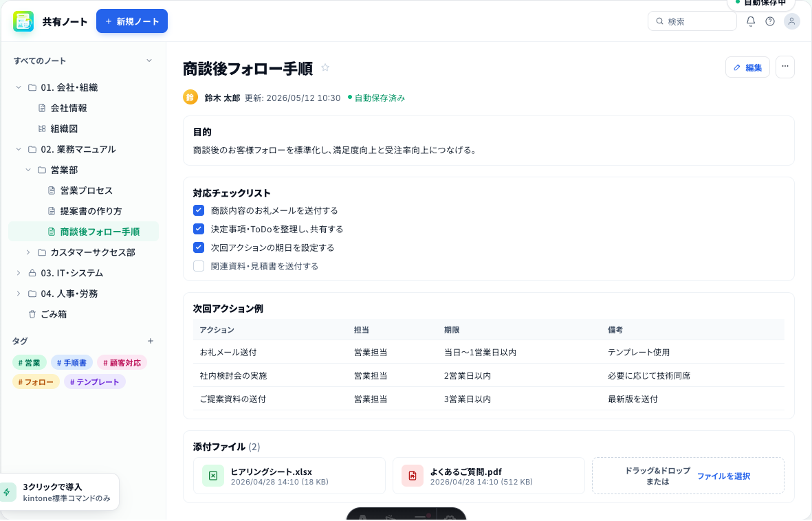Open the help question mark icon
812x521 pixels.
point(770,21)
